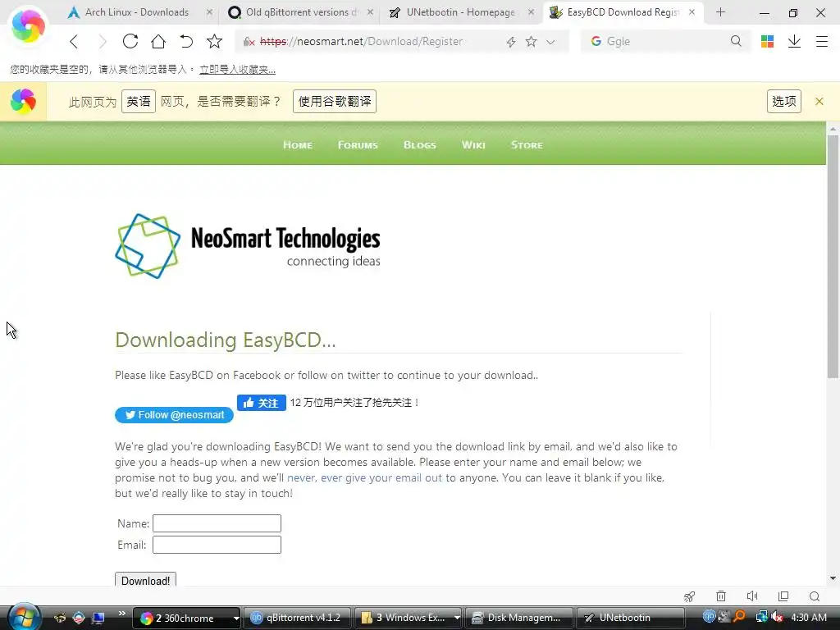Click the lightning speed mode icon
The height and width of the screenshot is (630, 840).
[511, 42]
